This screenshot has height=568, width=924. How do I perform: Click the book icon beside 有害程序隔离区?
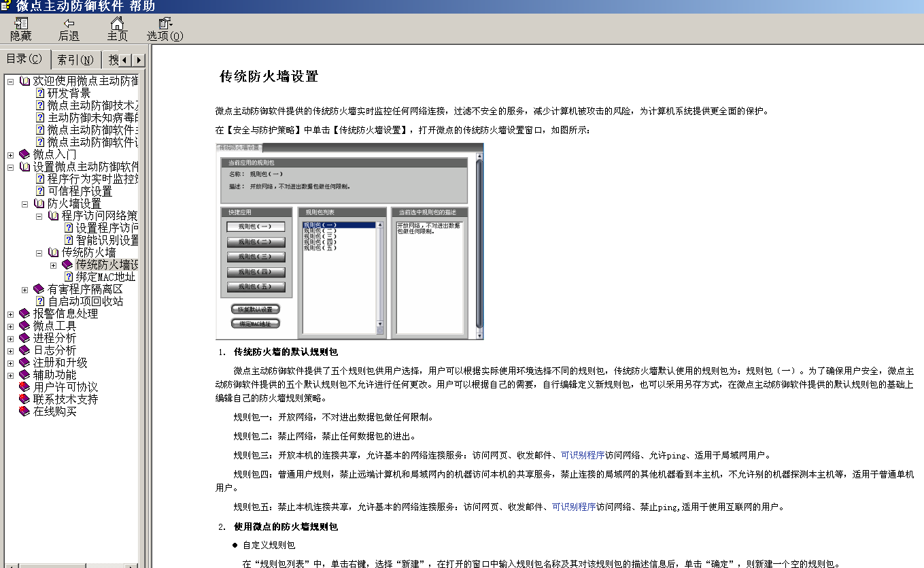coord(39,289)
